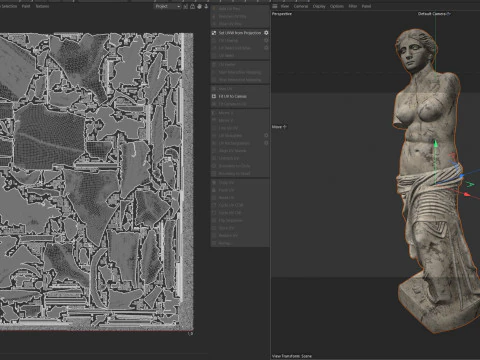The width and height of the screenshot is (480, 360).
Task: Open Set UVW from Projection settings gear
Action: click(266, 33)
